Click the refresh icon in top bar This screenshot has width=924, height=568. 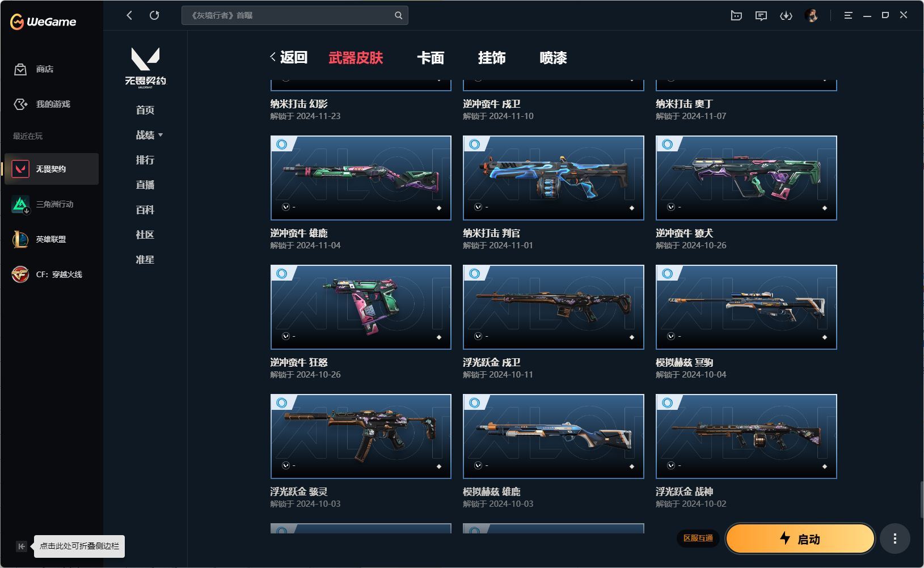(x=154, y=15)
